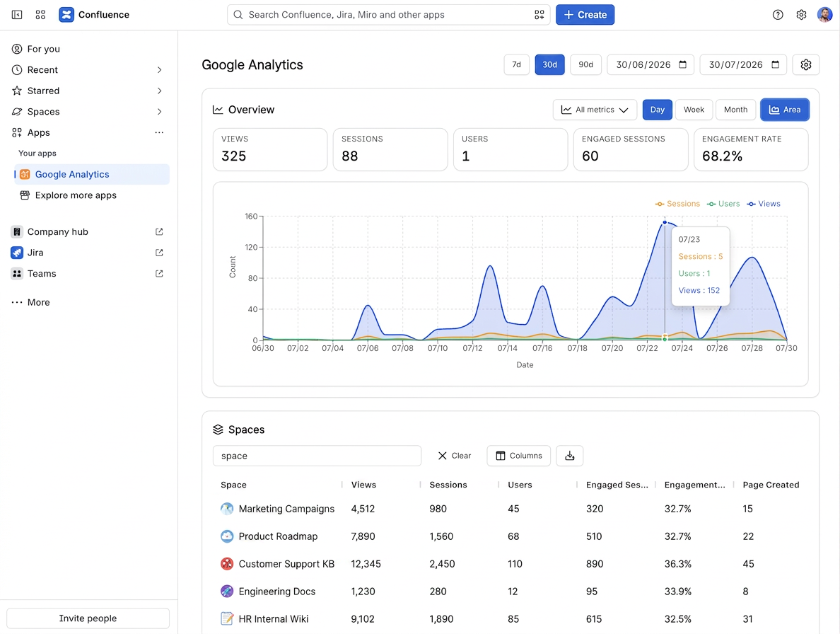The image size is (840, 634).
Task: Open Apps in sidebar
Action: (x=30, y=132)
